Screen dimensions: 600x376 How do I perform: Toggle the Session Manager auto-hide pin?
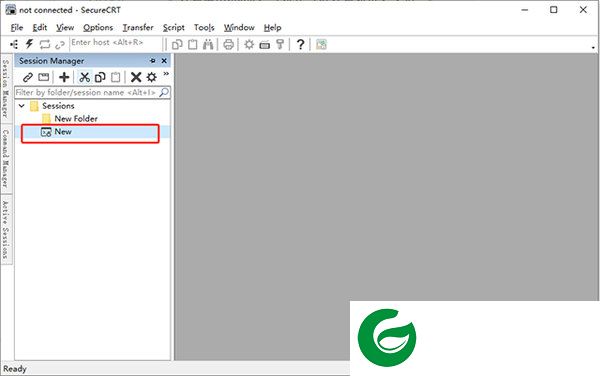pyautogui.click(x=152, y=61)
